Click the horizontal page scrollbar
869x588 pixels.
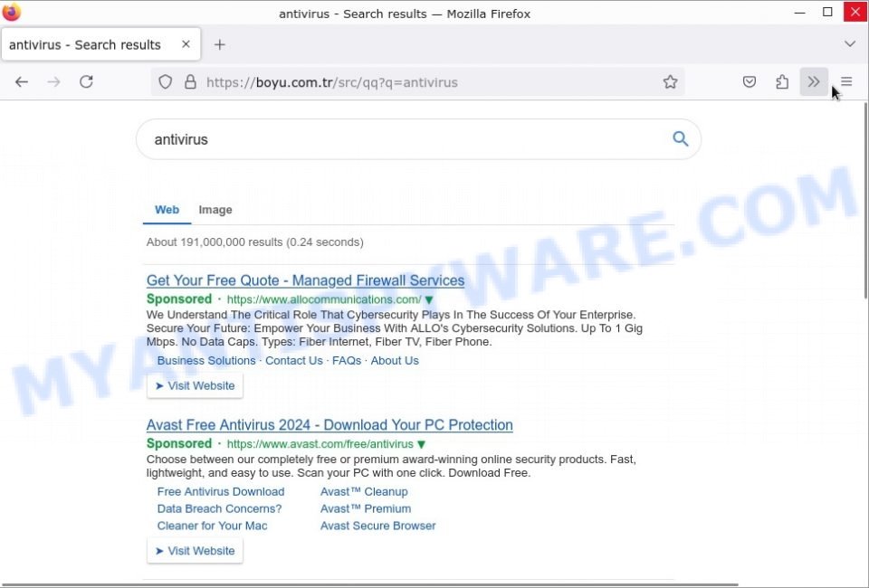click(x=369, y=584)
